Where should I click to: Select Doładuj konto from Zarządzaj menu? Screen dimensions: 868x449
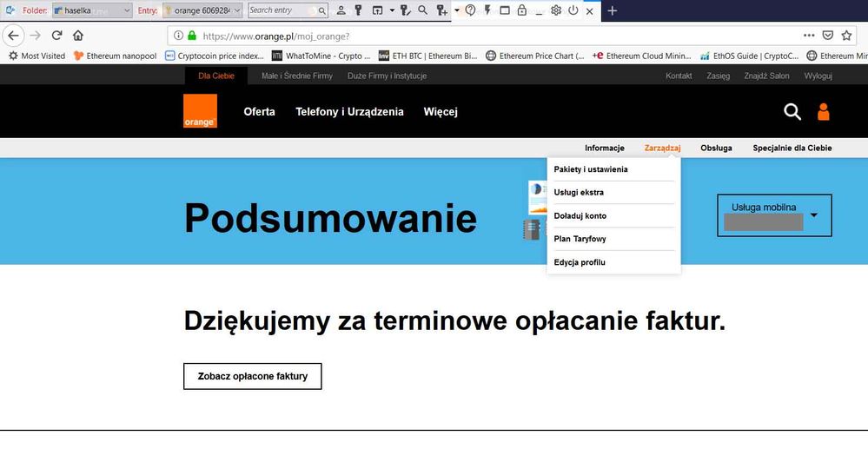pos(580,215)
